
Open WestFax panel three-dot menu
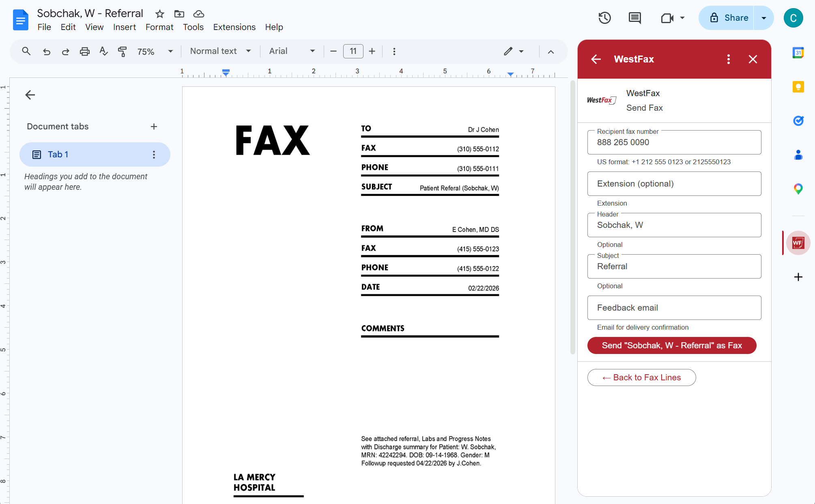(x=729, y=59)
